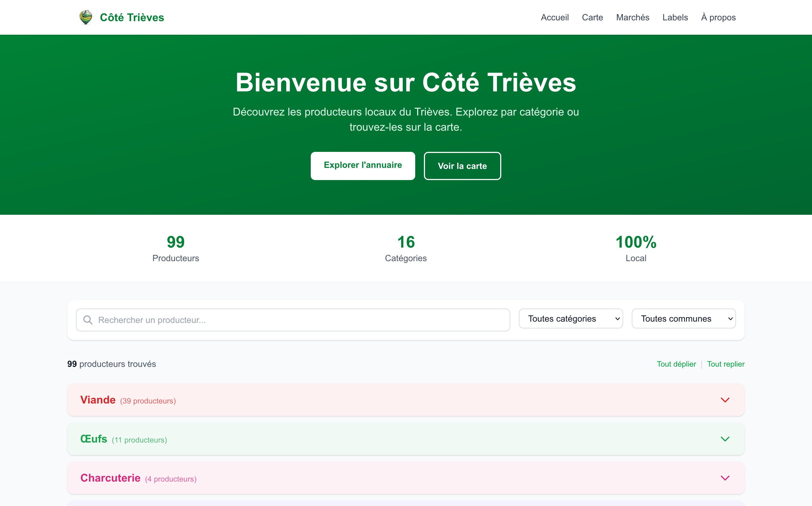Expand the Œufs category chevron
The width and height of the screenshot is (812, 506).
726,439
